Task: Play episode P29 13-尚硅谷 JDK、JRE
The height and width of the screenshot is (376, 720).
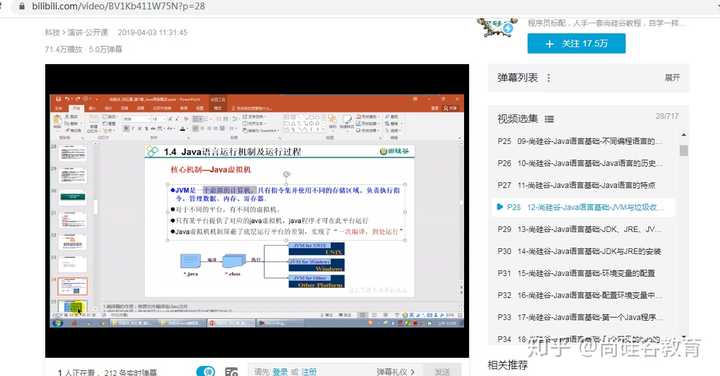Action: (x=579, y=229)
